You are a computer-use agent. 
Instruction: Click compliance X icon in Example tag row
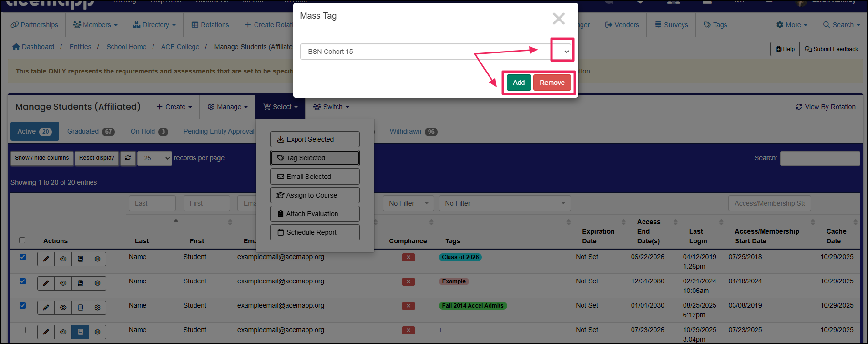pos(408,281)
